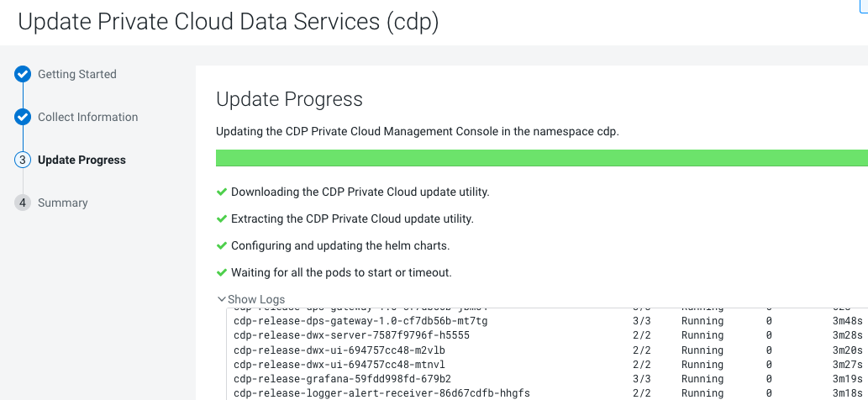The width and height of the screenshot is (868, 400).
Task: Click green check beside Configuring helm charts
Action: click(x=222, y=245)
